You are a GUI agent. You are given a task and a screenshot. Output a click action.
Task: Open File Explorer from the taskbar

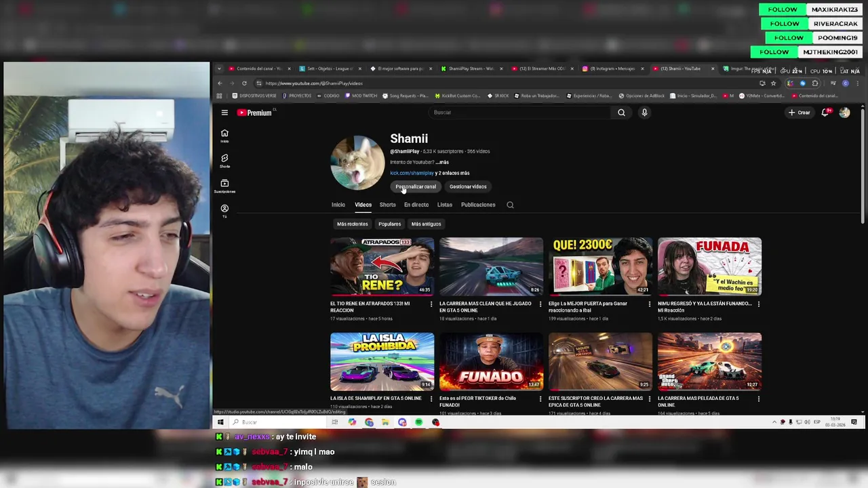coord(385,422)
